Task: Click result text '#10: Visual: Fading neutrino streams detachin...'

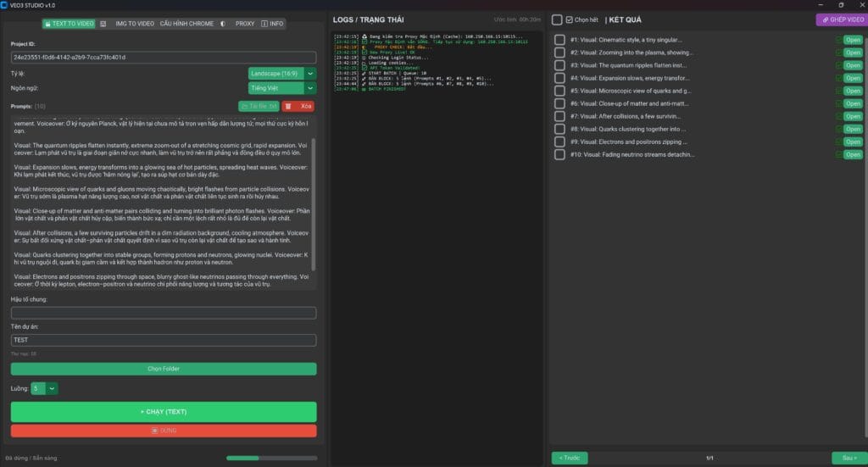Action: pos(632,154)
